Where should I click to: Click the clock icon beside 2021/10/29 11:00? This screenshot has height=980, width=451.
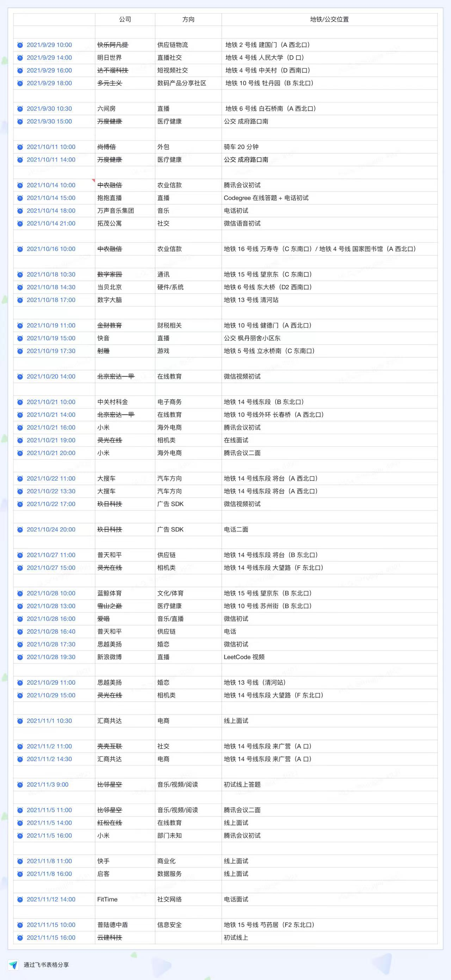(20, 683)
